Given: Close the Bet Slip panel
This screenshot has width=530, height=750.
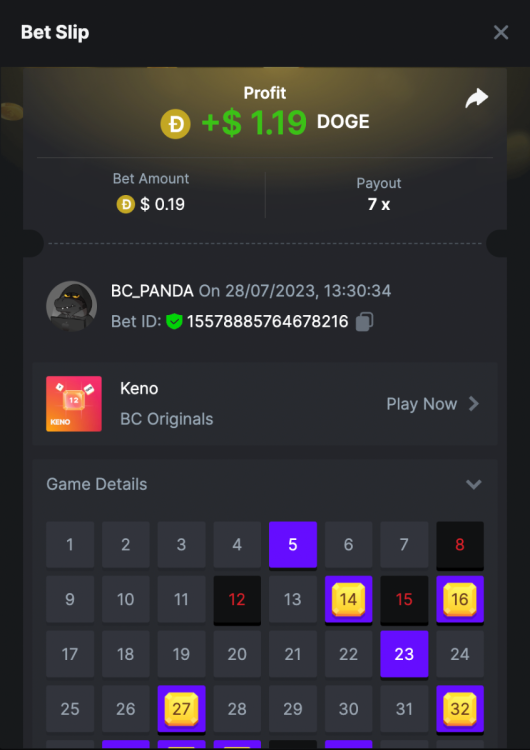Looking at the screenshot, I should tap(501, 33).
